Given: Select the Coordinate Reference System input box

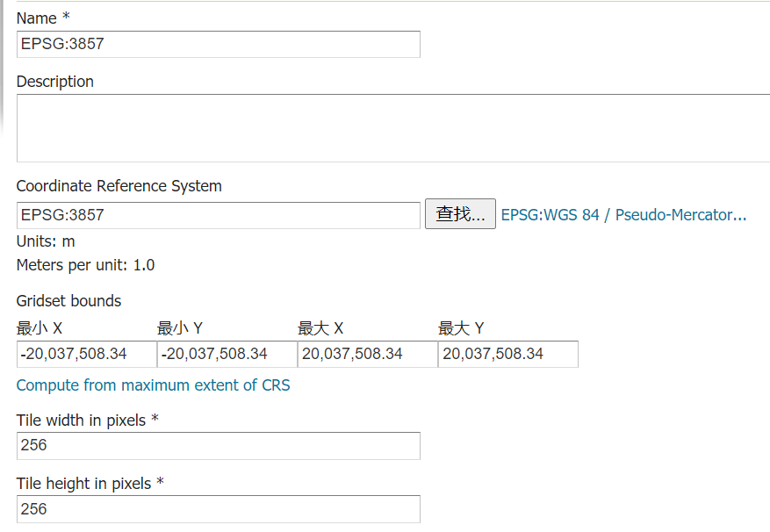Looking at the screenshot, I should click(x=217, y=214).
